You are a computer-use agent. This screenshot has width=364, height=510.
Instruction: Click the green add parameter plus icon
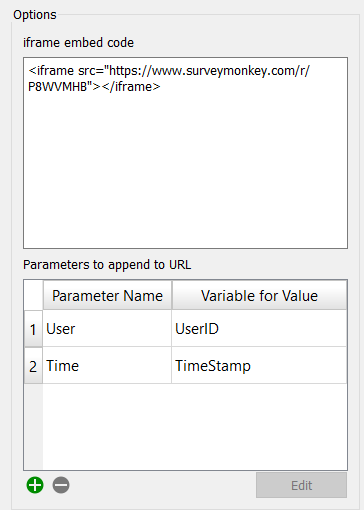[35, 485]
